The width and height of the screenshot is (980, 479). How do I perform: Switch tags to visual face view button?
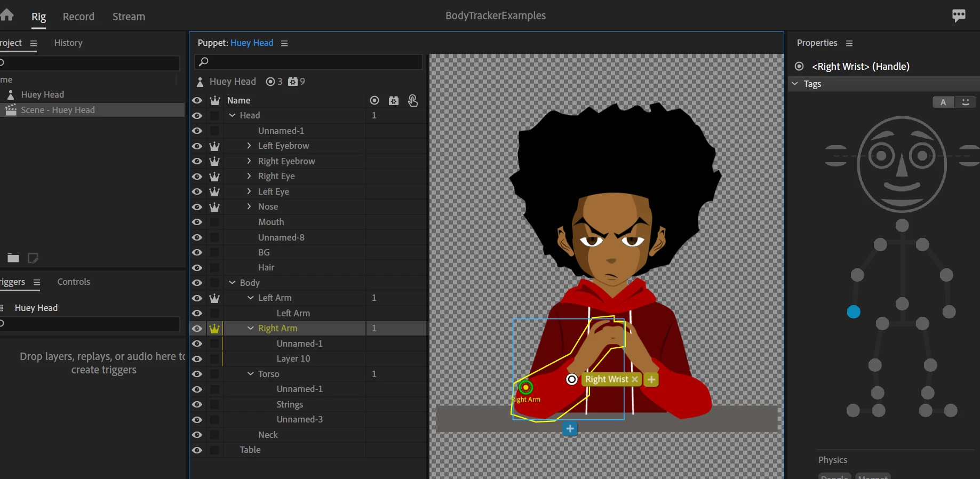tap(965, 102)
